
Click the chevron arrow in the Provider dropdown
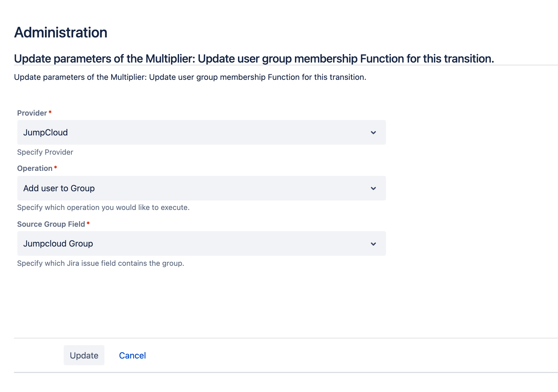point(373,133)
